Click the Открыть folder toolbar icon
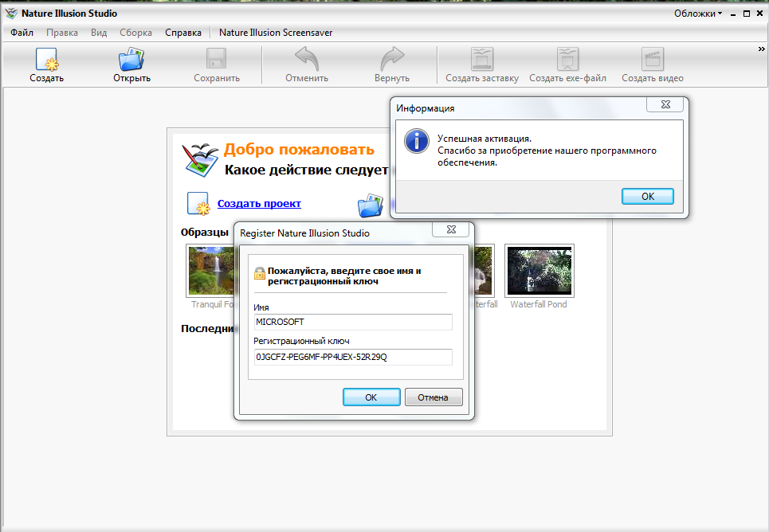The height and width of the screenshot is (532, 769). point(131,59)
